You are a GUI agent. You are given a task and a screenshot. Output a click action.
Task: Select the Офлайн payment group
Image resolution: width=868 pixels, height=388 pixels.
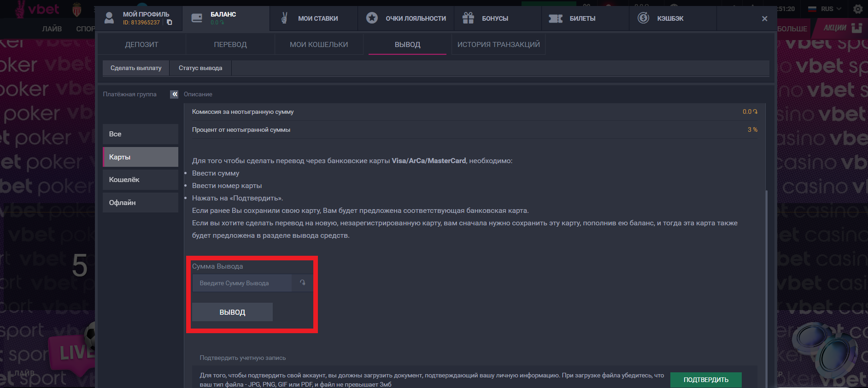(x=141, y=202)
